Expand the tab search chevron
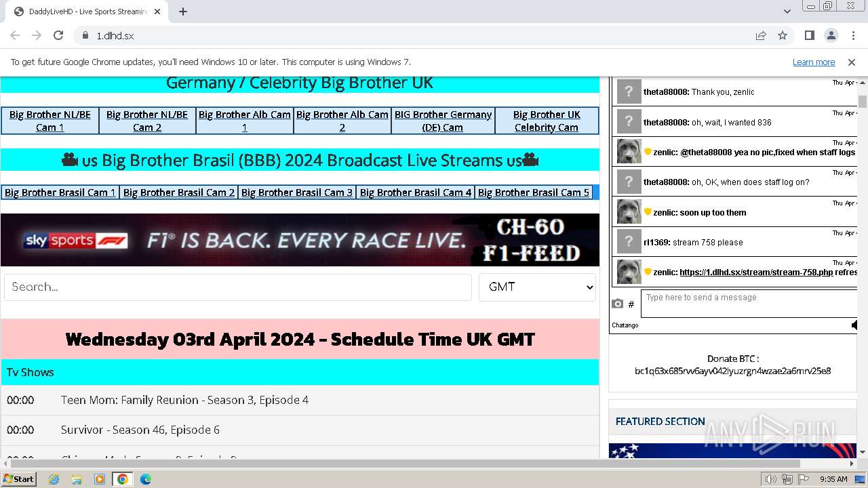 pyautogui.click(x=787, y=12)
